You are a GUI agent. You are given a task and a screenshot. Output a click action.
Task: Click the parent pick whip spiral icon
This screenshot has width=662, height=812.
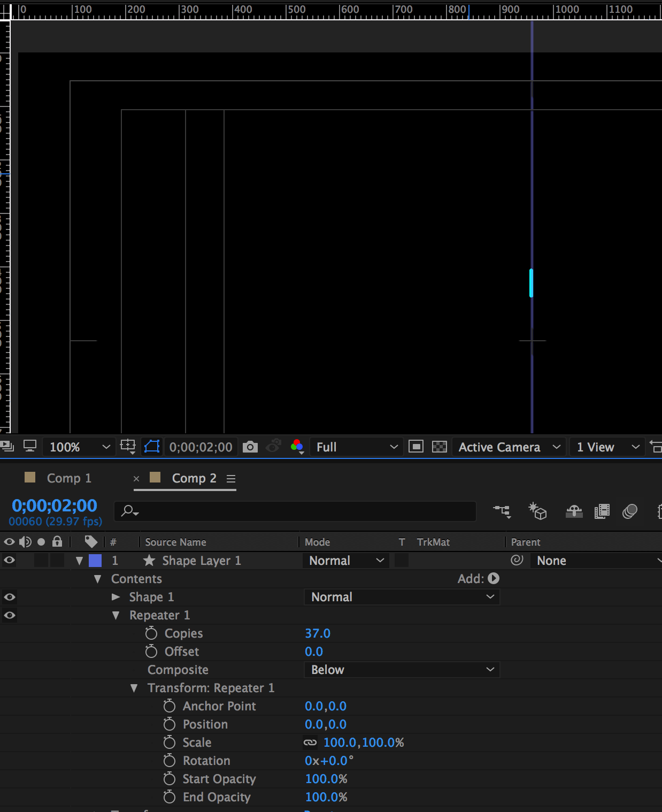point(517,560)
